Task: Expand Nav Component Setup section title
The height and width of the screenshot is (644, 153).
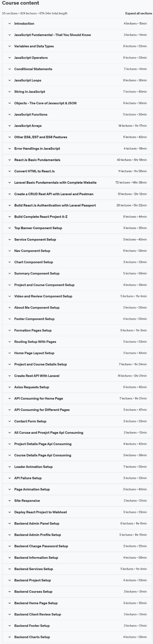Action: tap(32, 251)
